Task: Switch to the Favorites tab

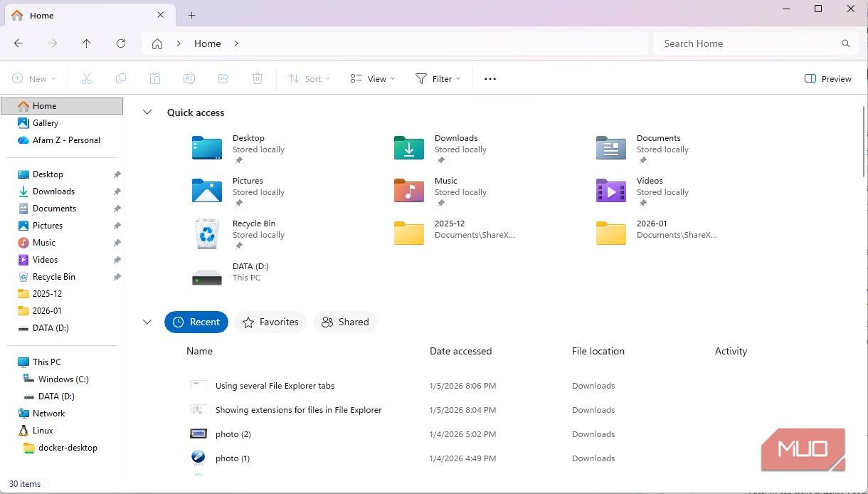Action: pyautogui.click(x=271, y=322)
